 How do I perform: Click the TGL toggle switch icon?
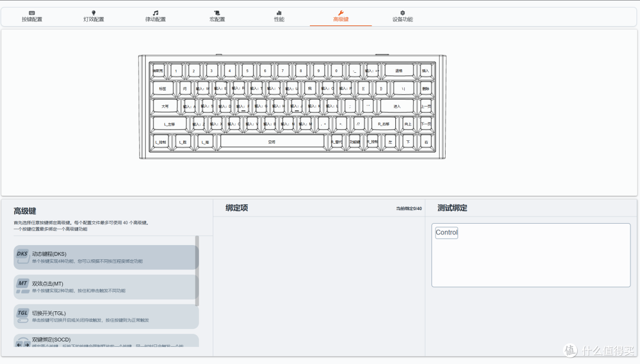coord(23,316)
